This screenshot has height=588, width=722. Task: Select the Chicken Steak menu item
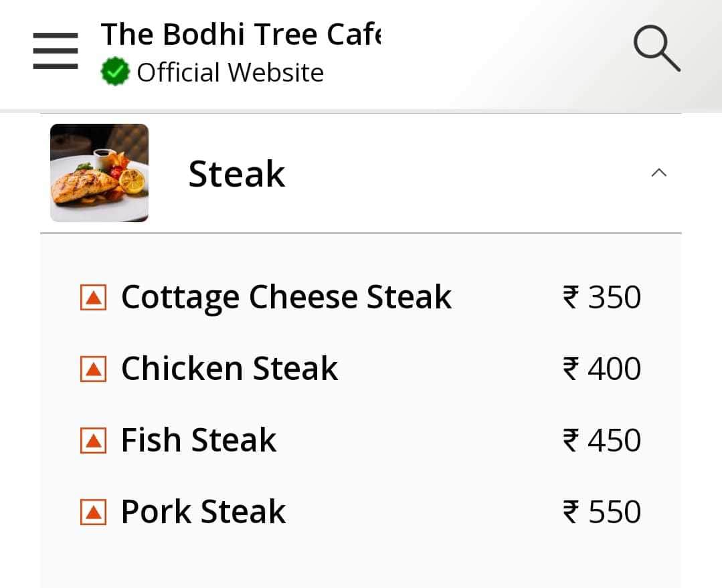click(229, 368)
